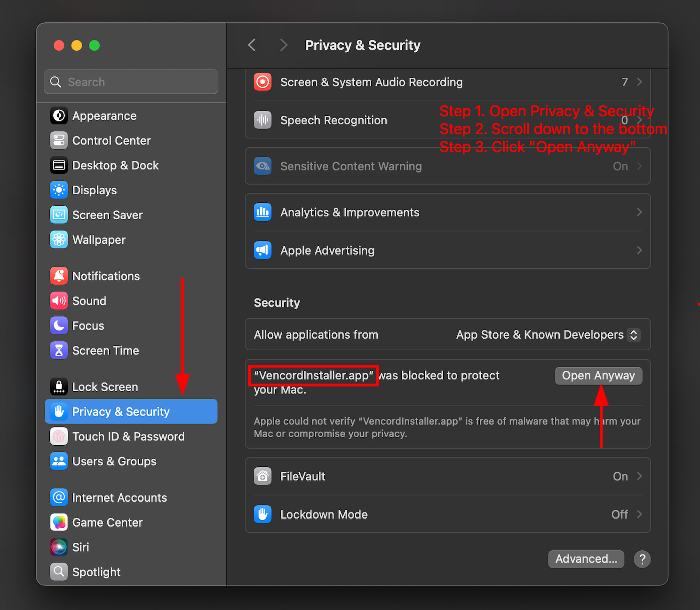The height and width of the screenshot is (610, 700).
Task: Open the Wallpaper icon in sidebar
Action: [59, 240]
